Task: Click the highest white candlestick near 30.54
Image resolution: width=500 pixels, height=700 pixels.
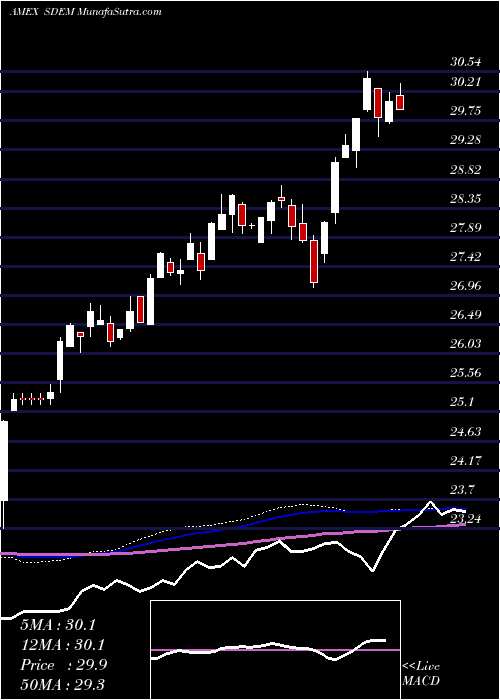Action: tap(367, 94)
